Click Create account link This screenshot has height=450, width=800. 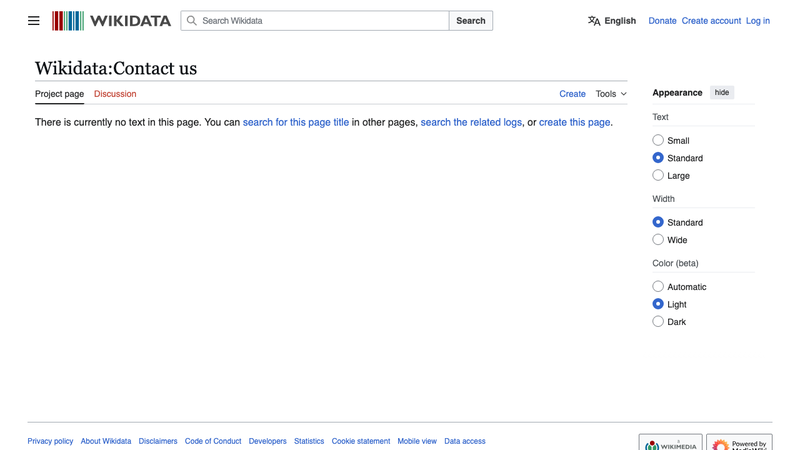click(x=711, y=21)
